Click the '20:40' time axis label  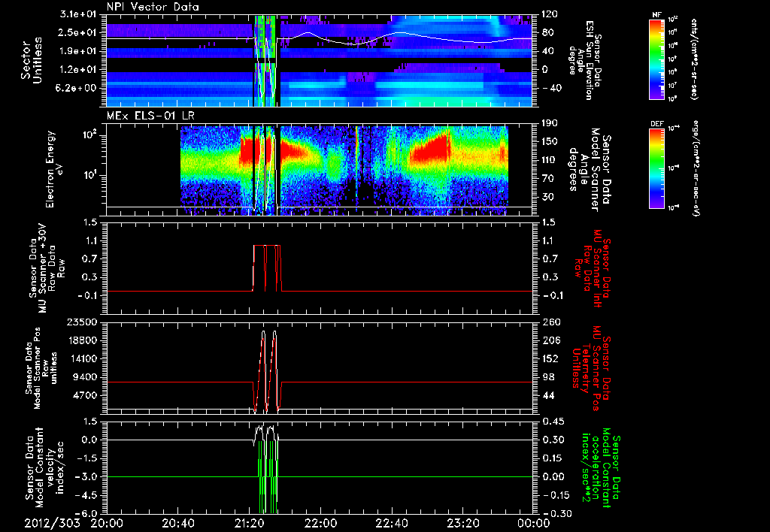point(177,524)
